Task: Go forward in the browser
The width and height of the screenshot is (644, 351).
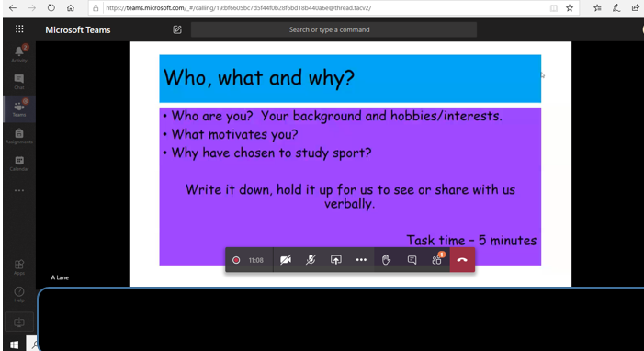Action: pos(31,7)
